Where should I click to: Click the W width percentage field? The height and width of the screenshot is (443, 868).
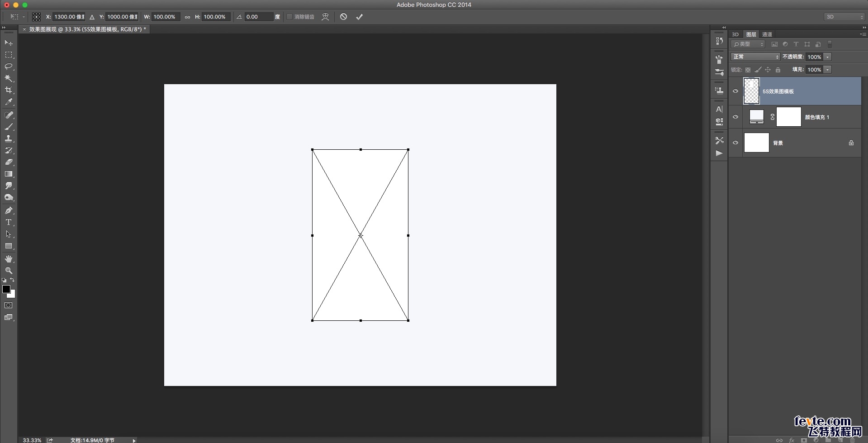pos(166,17)
